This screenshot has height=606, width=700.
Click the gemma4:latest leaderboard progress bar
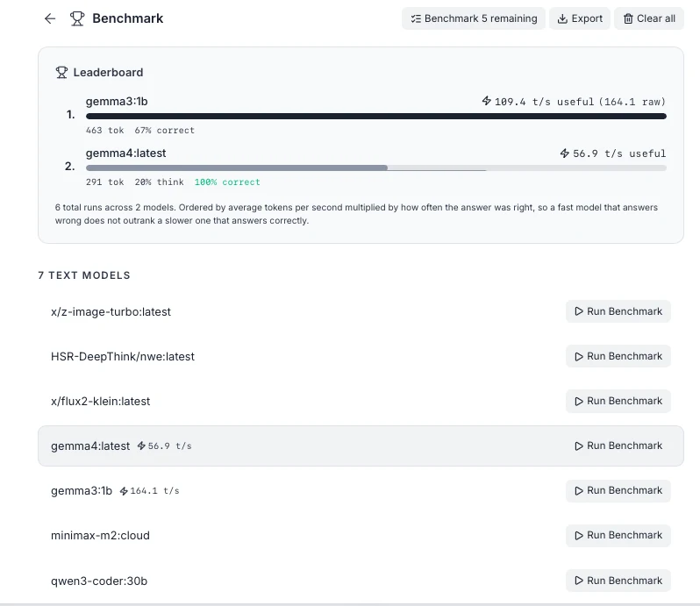click(x=376, y=168)
